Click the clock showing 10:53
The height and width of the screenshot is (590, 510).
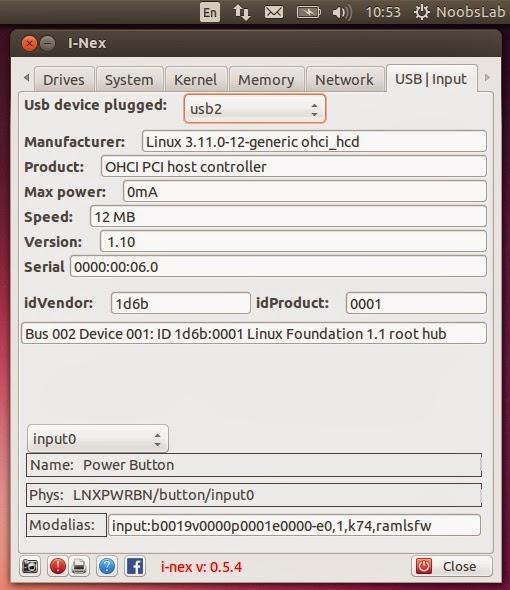(383, 12)
